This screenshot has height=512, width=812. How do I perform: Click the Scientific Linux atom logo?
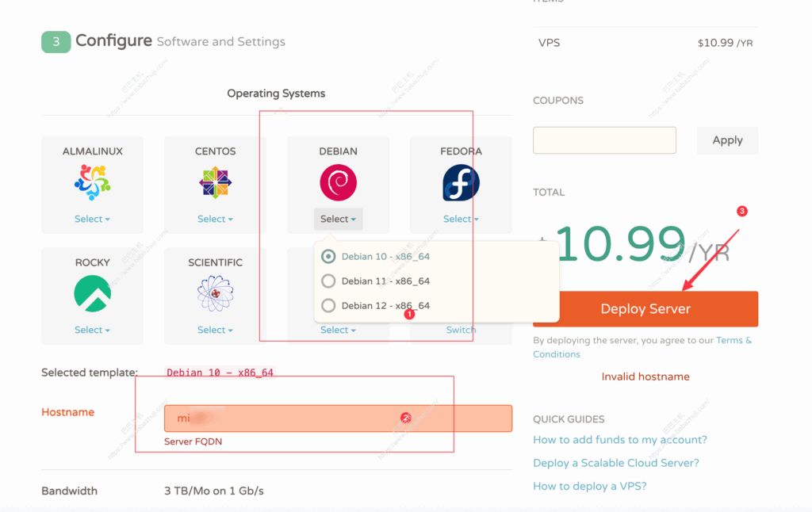pyautogui.click(x=215, y=294)
